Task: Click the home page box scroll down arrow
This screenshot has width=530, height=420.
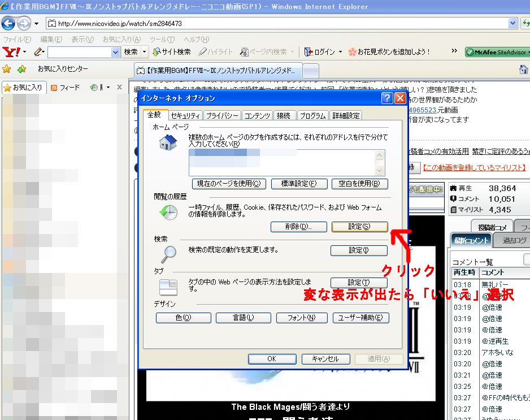Action: pos(380,170)
